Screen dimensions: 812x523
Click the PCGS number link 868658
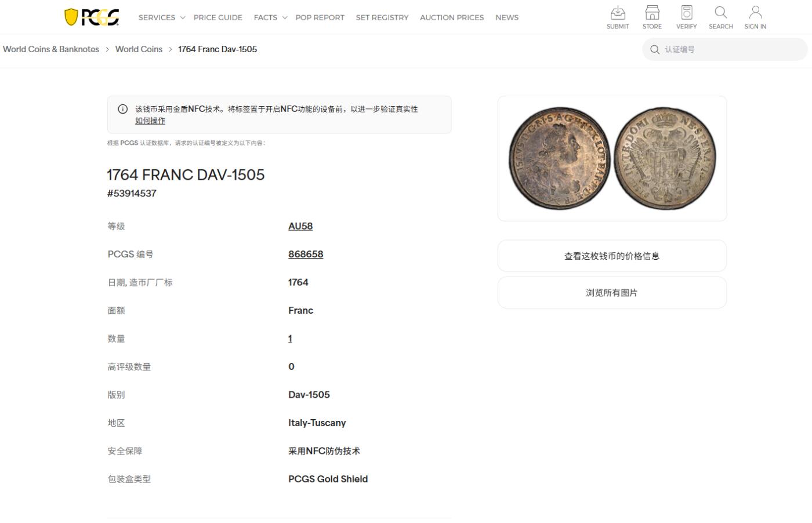point(306,254)
